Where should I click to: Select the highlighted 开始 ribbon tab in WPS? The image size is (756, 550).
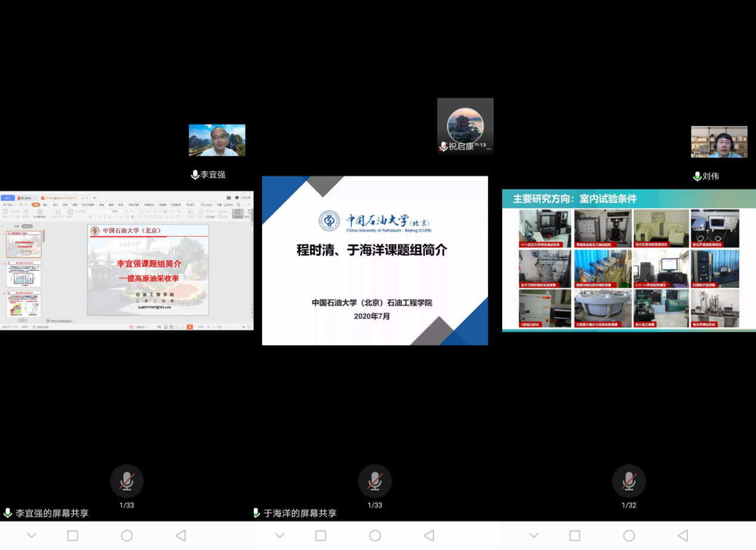tap(36, 205)
